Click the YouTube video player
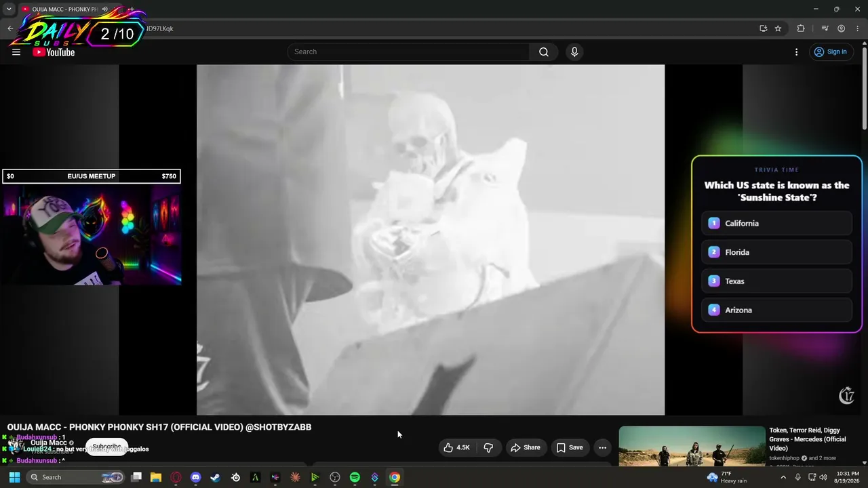The width and height of the screenshot is (868, 488). pos(431,240)
